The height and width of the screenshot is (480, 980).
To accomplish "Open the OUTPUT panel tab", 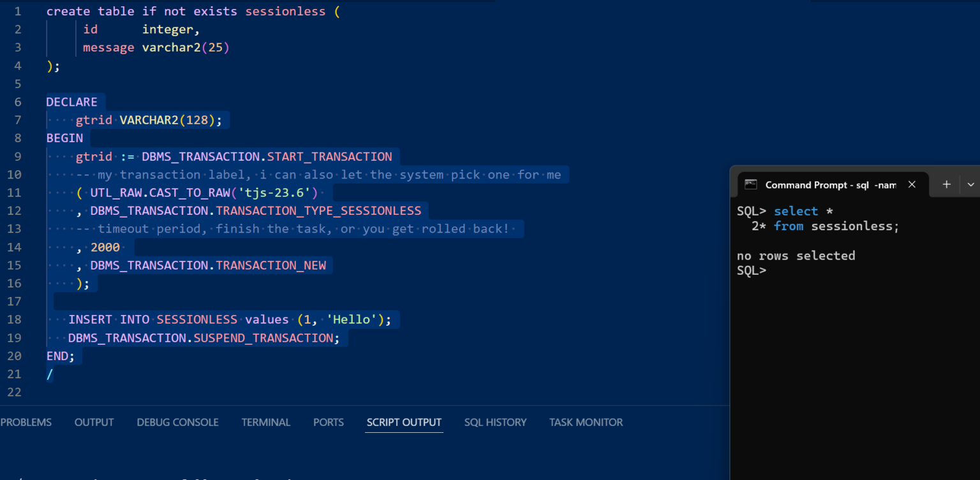I will click(x=94, y=422).
